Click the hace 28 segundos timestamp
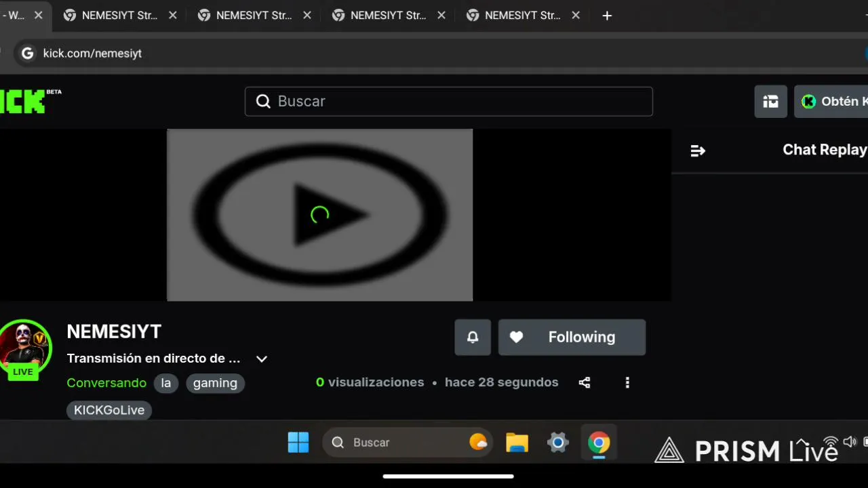 502,382
